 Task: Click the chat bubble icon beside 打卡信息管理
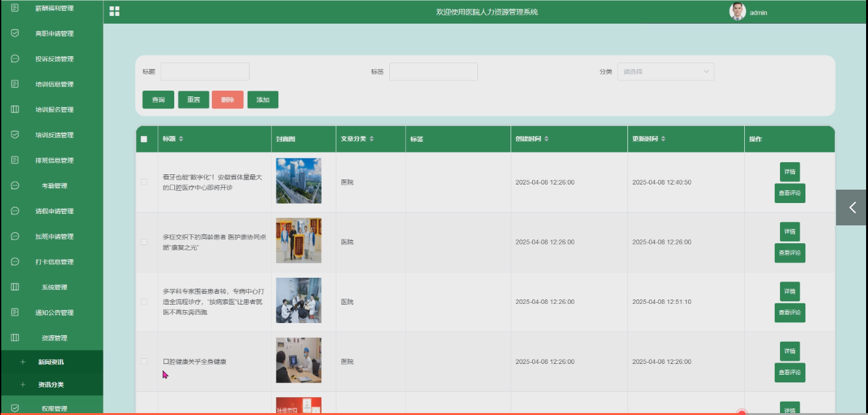pyautogui.click(x=15, y=262)
